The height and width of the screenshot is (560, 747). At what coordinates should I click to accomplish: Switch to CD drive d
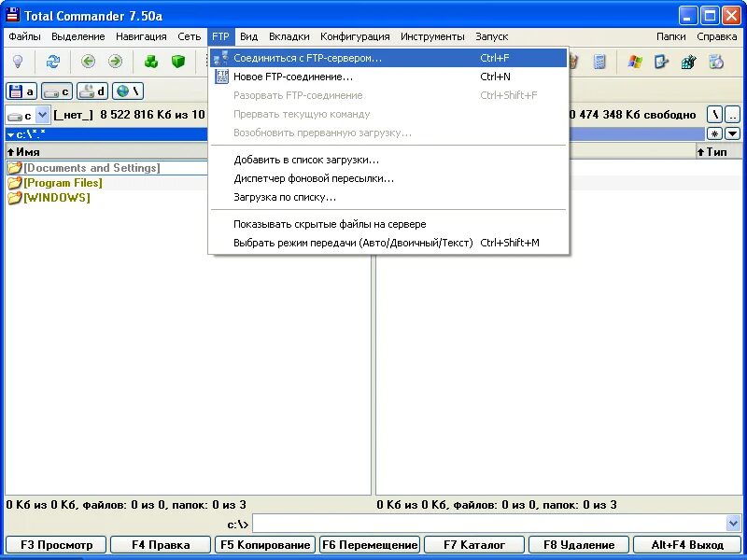click(x=92, y=91)
